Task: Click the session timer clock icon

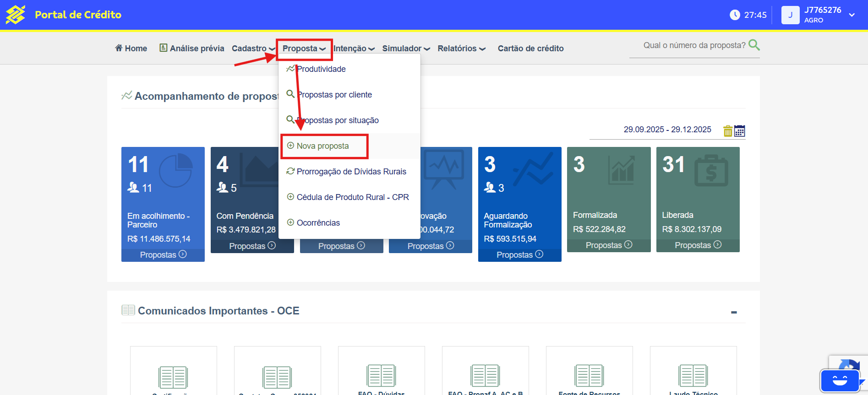Action: pyautogui.click(x=734, y=15)
